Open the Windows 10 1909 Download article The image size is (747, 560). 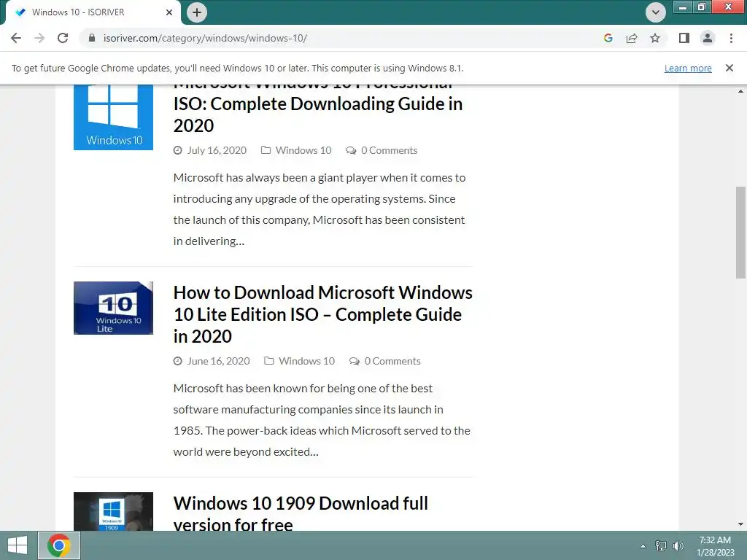(301, 513)
